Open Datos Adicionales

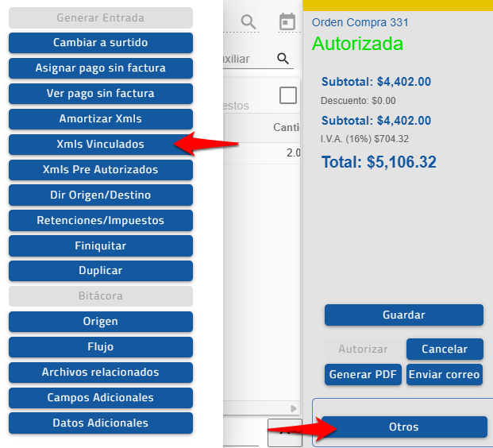coord(101,423)
